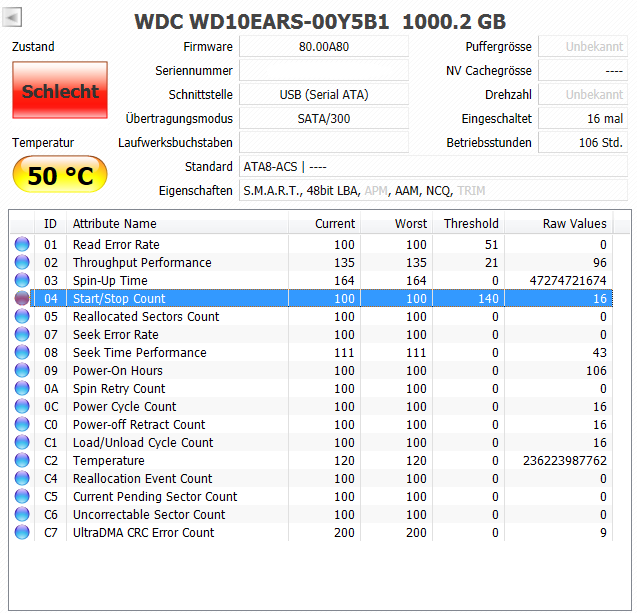The height and width of the screenshot is (613, 637).
Task: Click threshold value 51 of Read Error Rate
Action: click(x=492, y=245)
